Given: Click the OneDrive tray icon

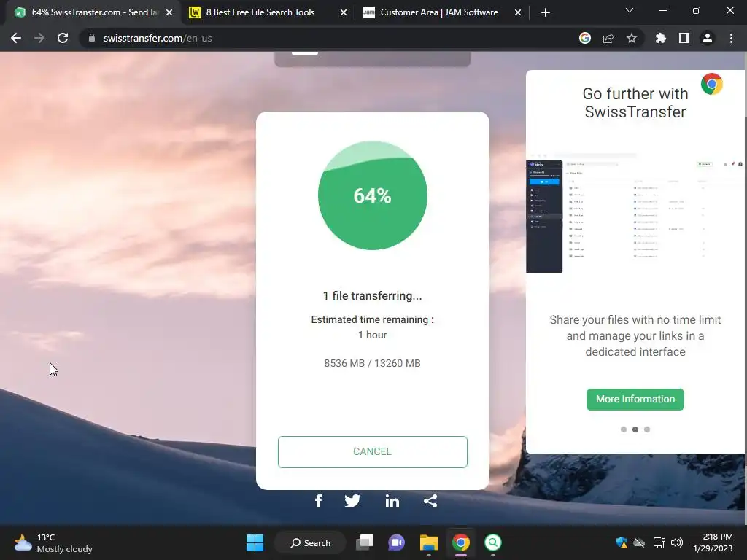Looking at the screenshot, I should coord(639,542).
